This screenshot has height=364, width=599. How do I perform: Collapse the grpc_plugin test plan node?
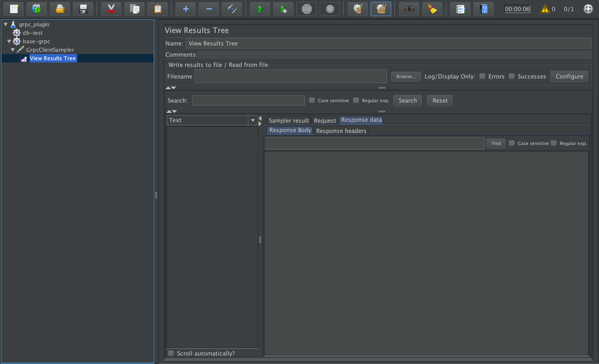point(6,24)
